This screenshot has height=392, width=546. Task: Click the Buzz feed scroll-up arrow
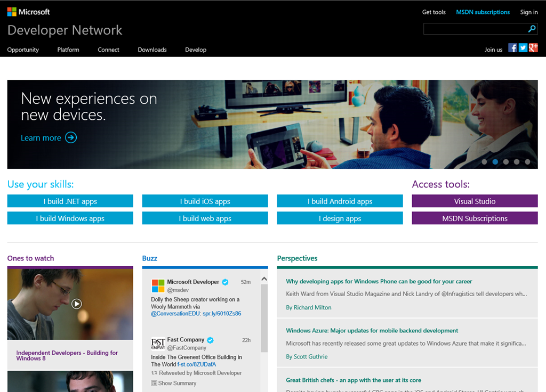click(264, 279)
